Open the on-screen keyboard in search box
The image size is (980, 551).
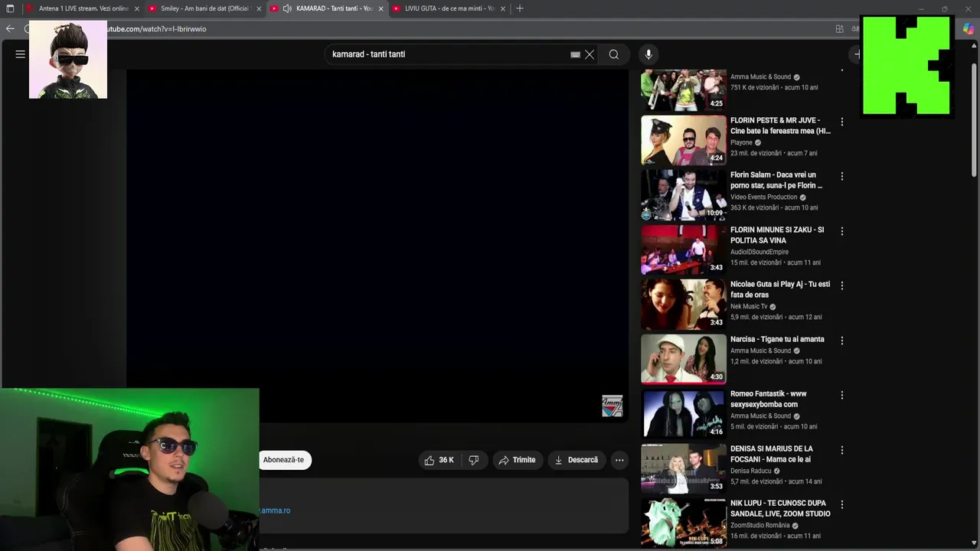(x=575, y=54)
